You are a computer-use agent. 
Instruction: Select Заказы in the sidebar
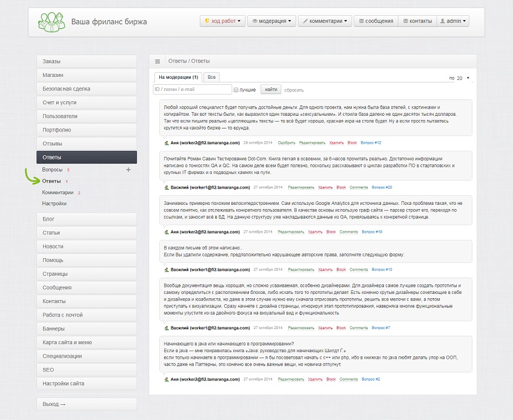(x=87, y=61)
